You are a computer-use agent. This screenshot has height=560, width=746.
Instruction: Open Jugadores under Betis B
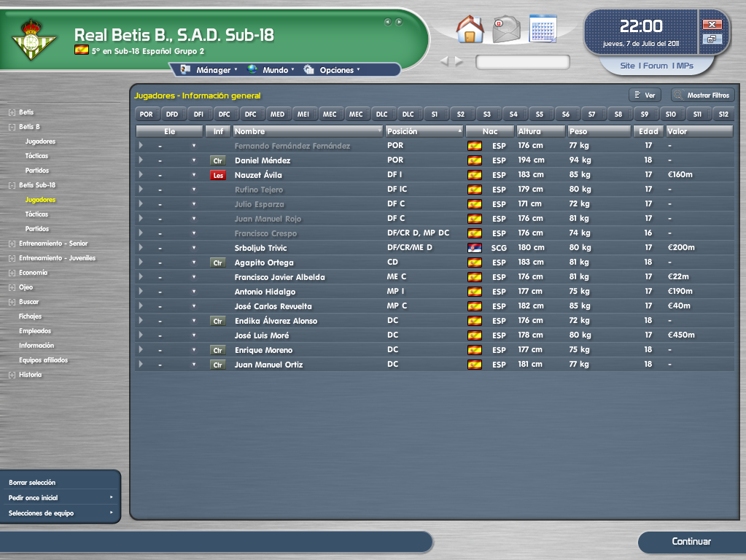point(40,141)
